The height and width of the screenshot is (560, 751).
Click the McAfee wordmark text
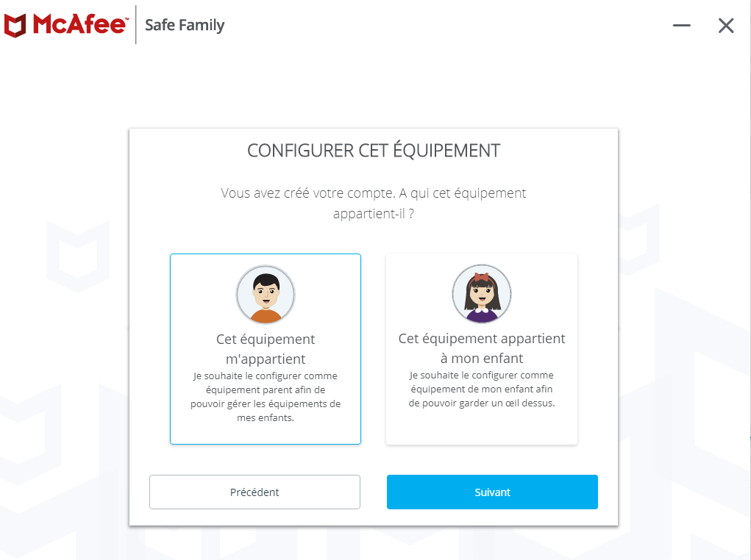tap(79, 25)
